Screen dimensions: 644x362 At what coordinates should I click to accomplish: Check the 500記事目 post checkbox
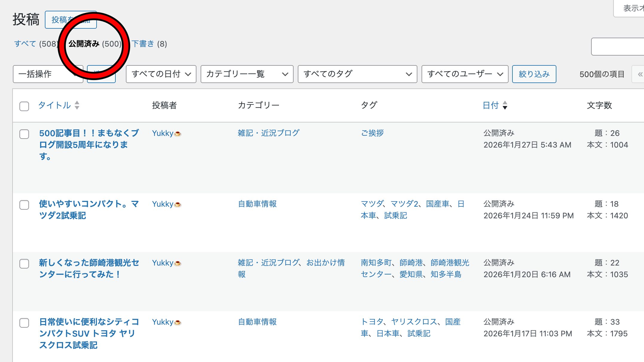(24, 134)
